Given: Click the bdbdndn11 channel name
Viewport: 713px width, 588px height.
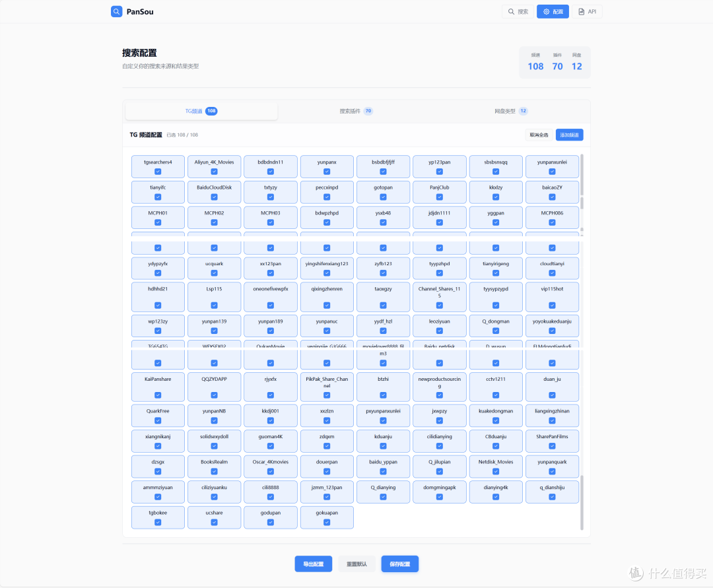Looking at the screenshot, I should click(x=271, y=162).
